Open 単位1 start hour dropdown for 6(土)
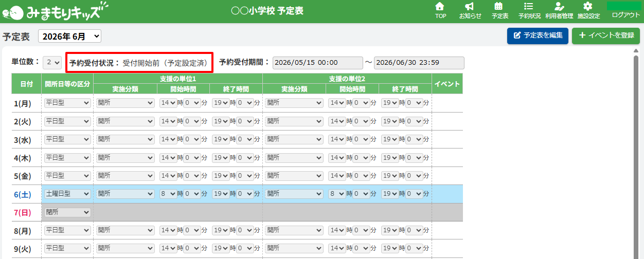The width and height of the screenshot is (644, 259). (x=168, y=194)
